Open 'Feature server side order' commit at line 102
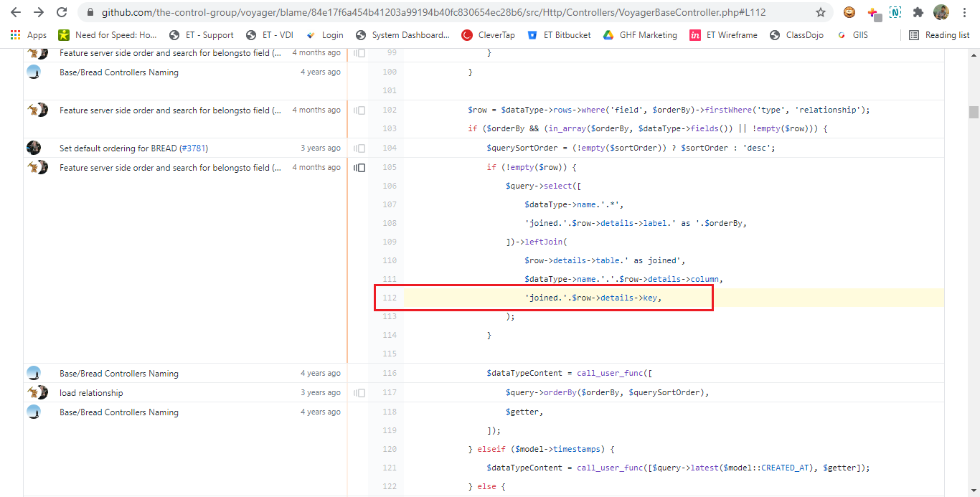The height and width of the screenshot is (497, 980). coord(170,110)
